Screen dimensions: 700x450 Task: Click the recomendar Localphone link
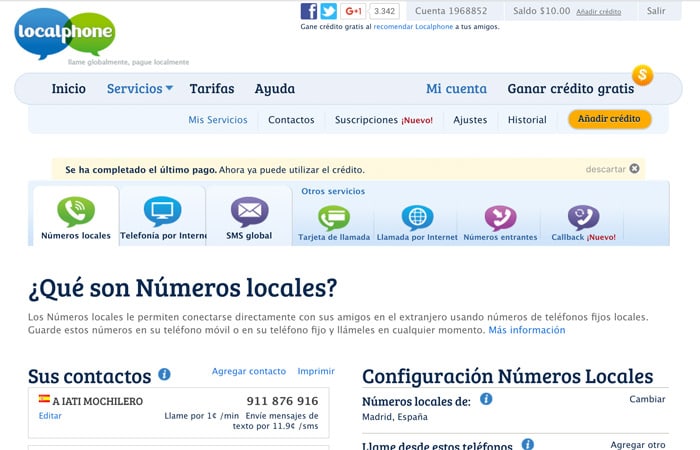pos(413,27)
